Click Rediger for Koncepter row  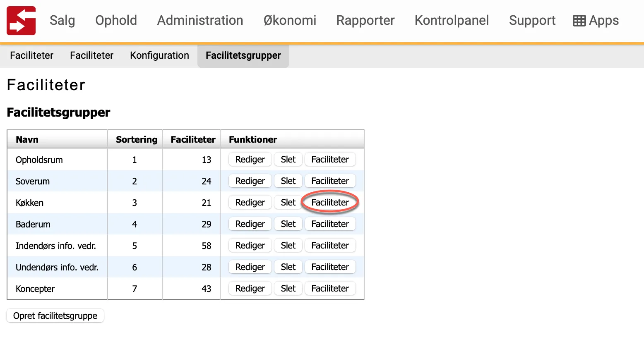point(250,288)
